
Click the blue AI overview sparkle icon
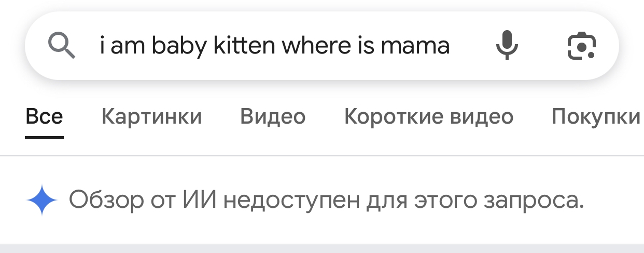pyautogui.click(x=41, y=200)
